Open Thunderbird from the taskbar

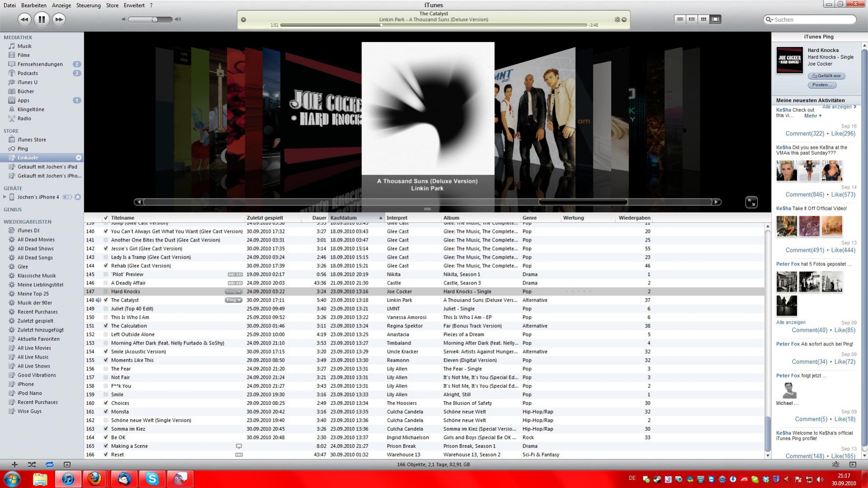123,479
